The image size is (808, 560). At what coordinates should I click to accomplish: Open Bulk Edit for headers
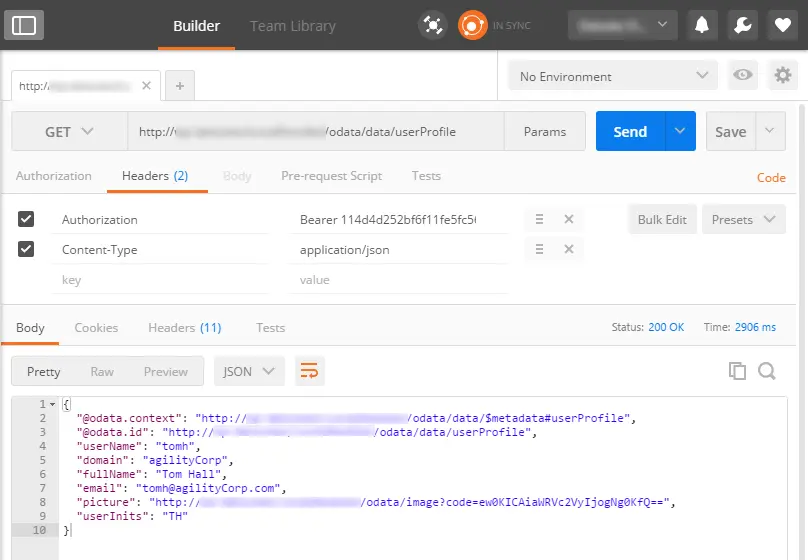(x=662, y=219)
